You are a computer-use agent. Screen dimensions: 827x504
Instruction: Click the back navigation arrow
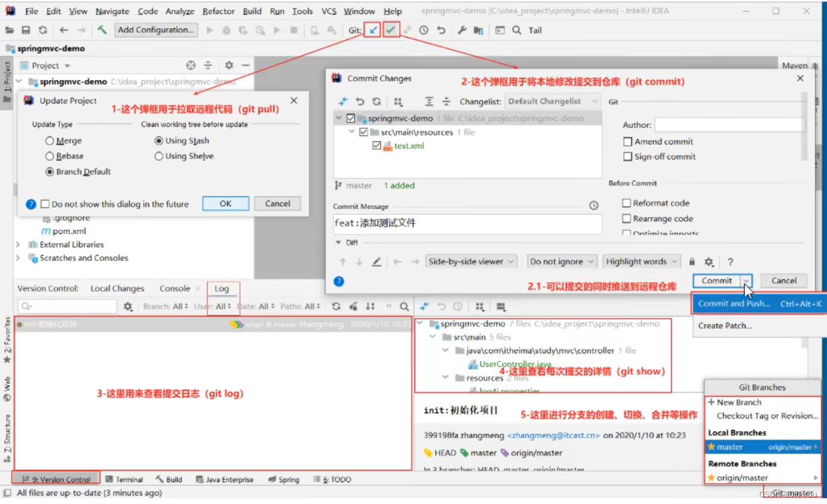click(x=64, y=30)
